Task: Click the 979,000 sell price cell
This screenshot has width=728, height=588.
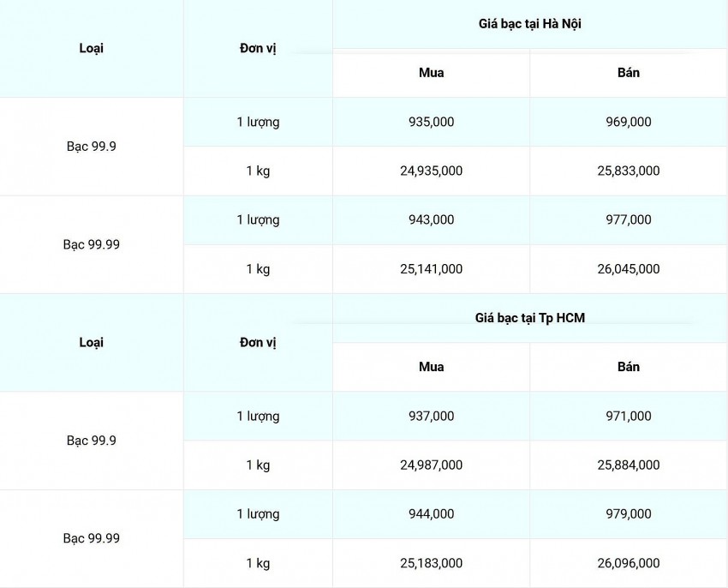Action: click(629, 514)
